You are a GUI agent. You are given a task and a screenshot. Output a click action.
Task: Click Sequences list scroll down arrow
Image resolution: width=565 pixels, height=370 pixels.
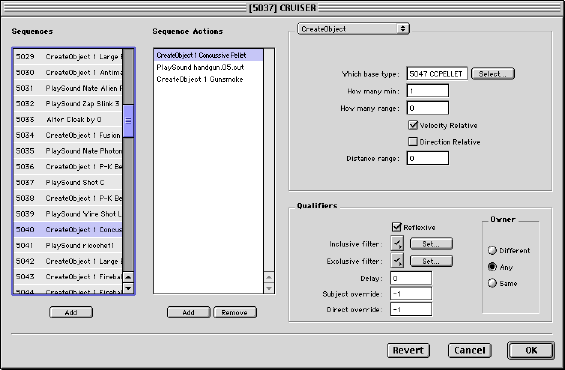tap(128, 288)
